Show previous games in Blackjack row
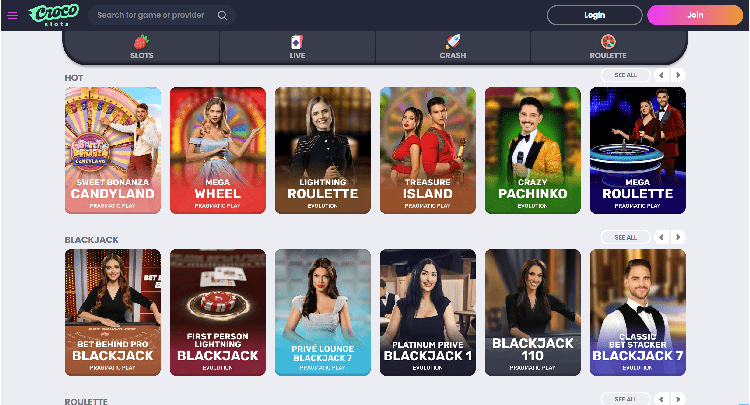This screenshot has height=405, width=750. point(662,237)
